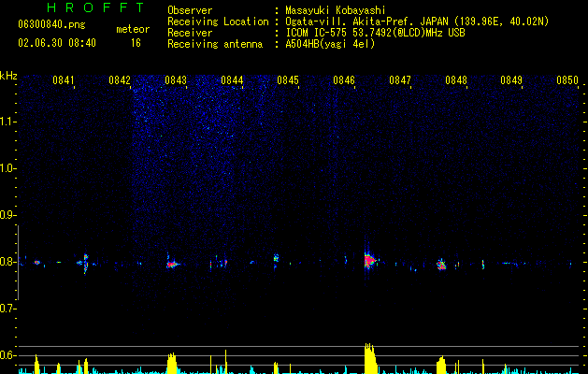Click the 0844 time marker
588x374 pixels.
point(232,80)
